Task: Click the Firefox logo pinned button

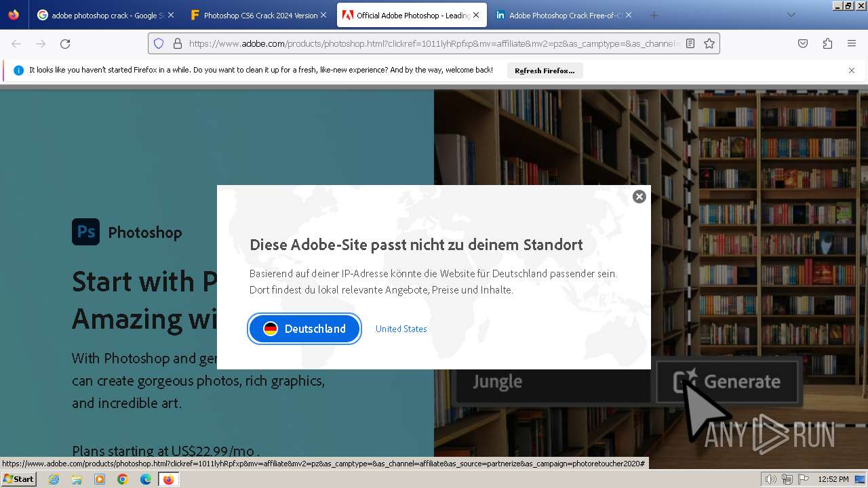Action: [14, 15]
